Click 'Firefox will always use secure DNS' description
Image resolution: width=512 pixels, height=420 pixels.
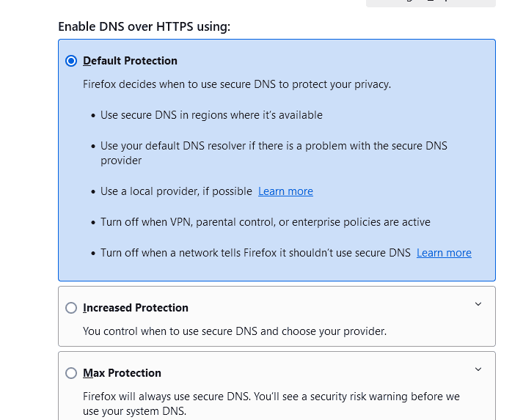[271, 397]
